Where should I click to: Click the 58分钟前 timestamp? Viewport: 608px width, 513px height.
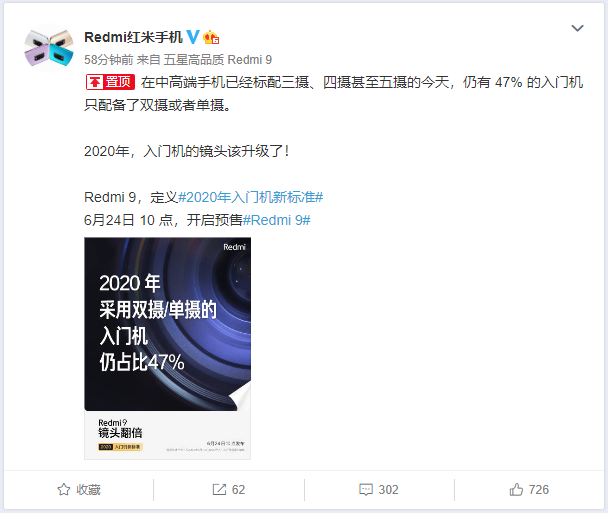[109, 60]
